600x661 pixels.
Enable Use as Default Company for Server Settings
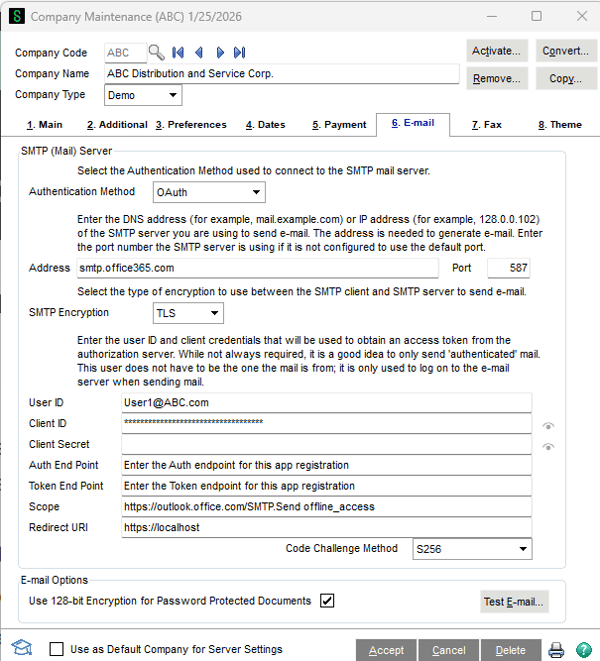pos(56,650)
